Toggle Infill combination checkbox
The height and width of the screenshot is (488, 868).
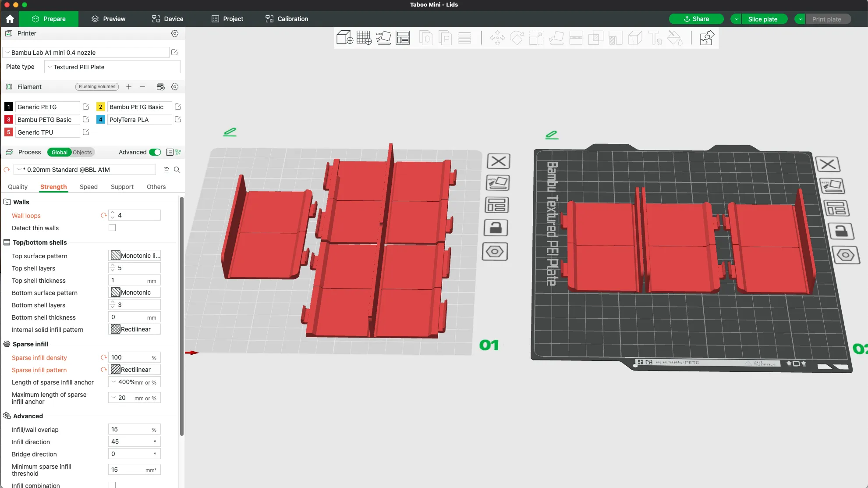pos(112,485)
